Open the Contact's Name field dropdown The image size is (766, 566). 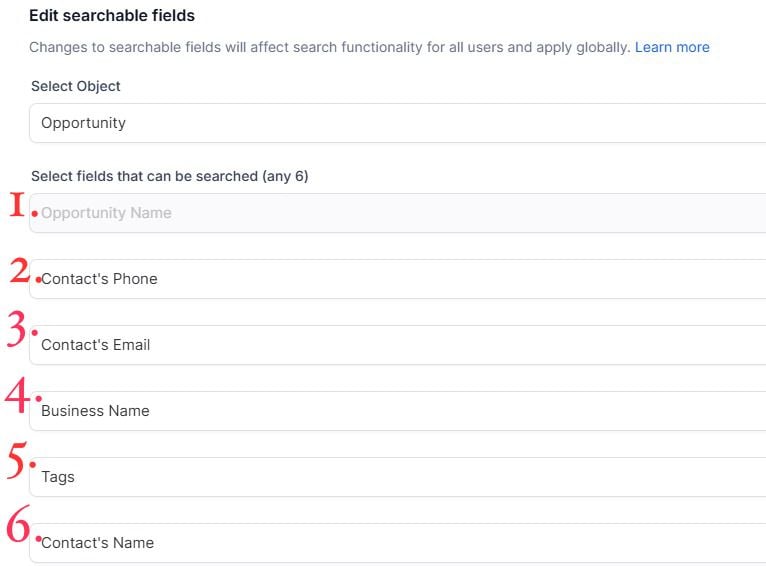coord(400,543)
